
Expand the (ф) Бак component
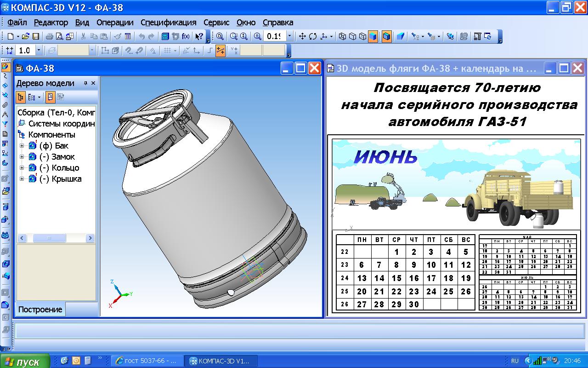pyautogui.click(x=21, y=146)
